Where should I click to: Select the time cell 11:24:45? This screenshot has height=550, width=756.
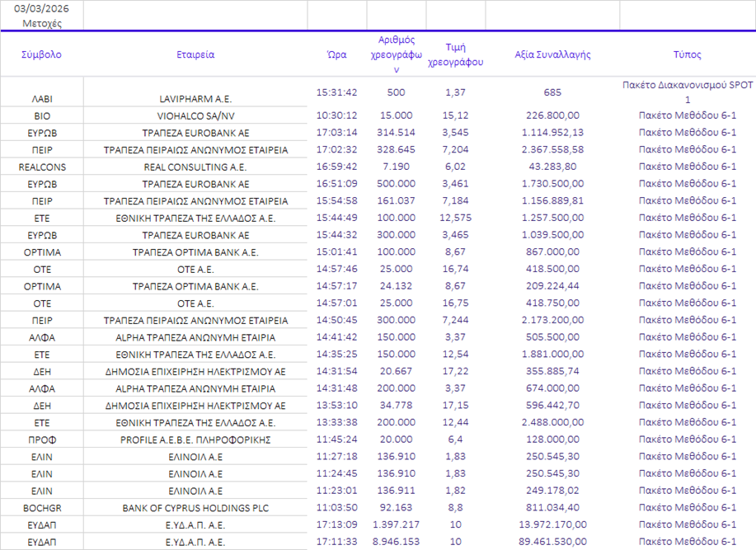tap(336, 473)
